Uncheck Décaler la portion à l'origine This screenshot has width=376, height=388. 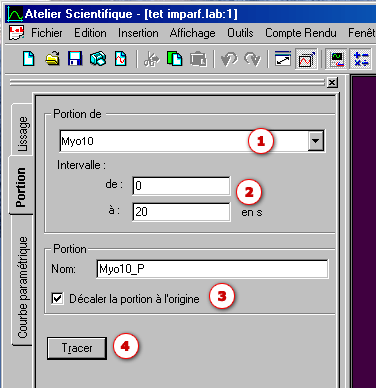[57, 298]
